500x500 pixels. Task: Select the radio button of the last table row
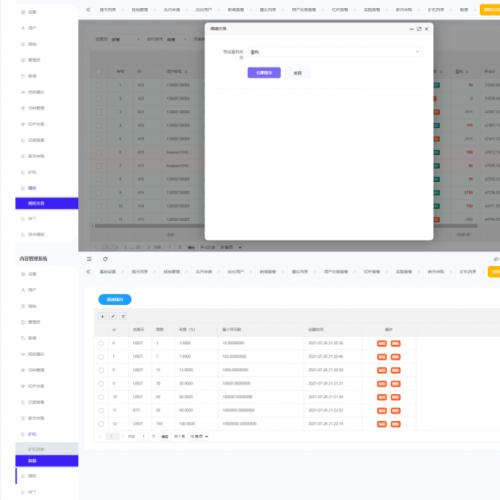pos(101,424)
